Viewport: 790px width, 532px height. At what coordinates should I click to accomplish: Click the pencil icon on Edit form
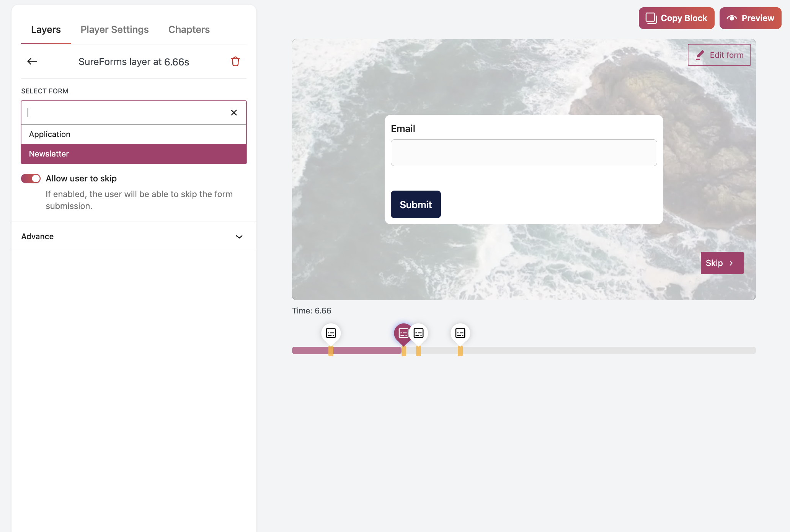(x=700, y=55)
